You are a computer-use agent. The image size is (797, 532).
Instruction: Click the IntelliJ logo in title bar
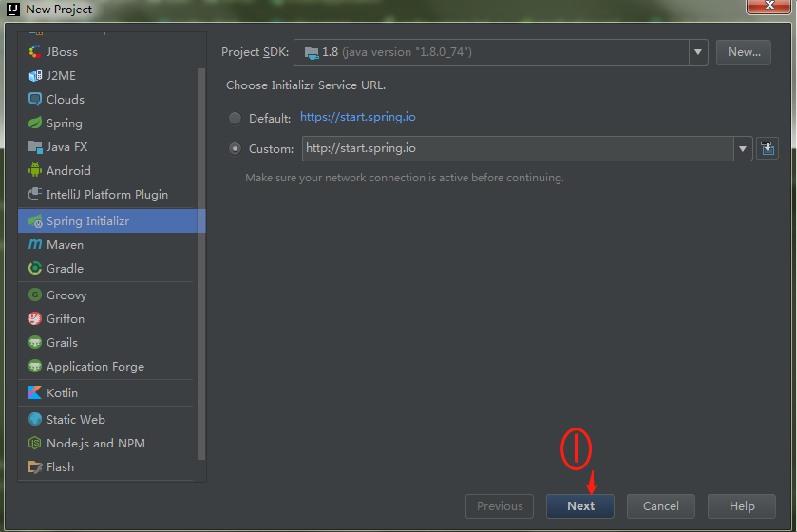tap(12, 9)
